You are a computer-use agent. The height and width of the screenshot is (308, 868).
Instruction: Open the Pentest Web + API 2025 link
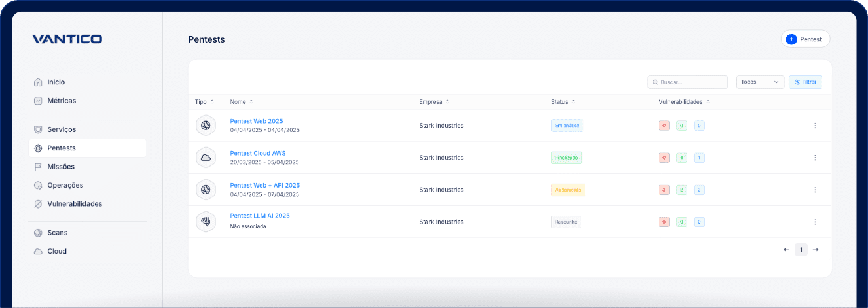pyautogui.click(x=264, y=186)
